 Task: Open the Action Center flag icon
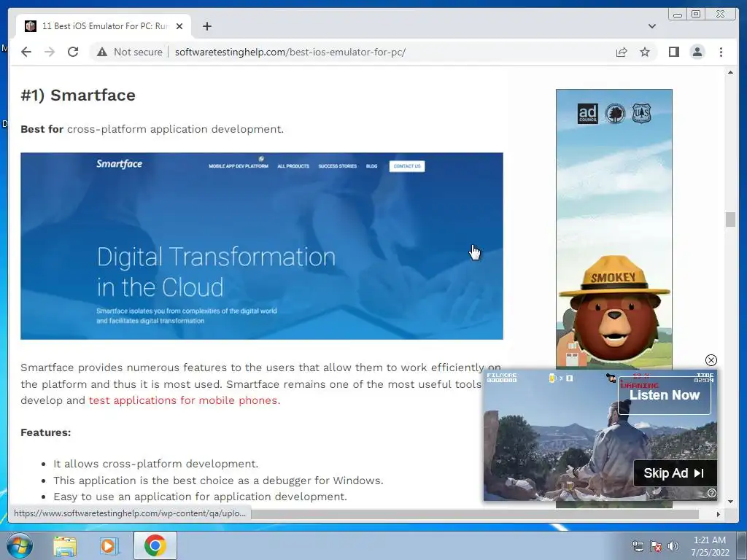pyautogui.click(x=656, y=546)
